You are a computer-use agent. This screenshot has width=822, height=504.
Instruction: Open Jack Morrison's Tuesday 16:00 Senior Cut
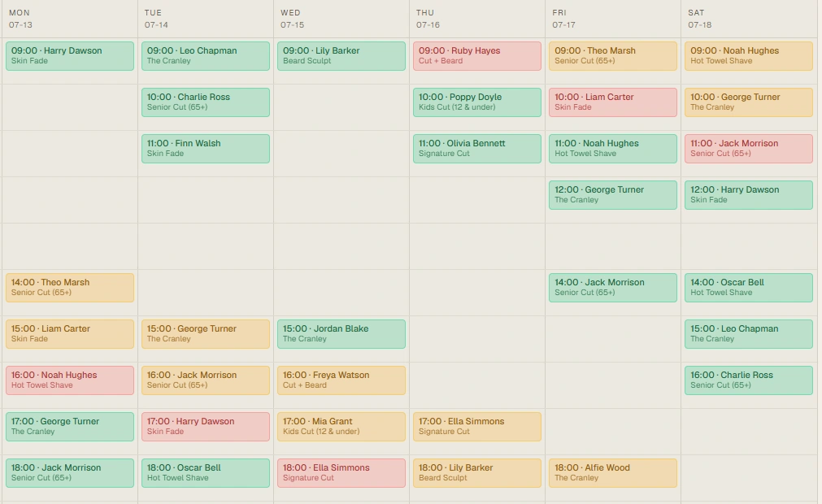click(x=206, y=380)
